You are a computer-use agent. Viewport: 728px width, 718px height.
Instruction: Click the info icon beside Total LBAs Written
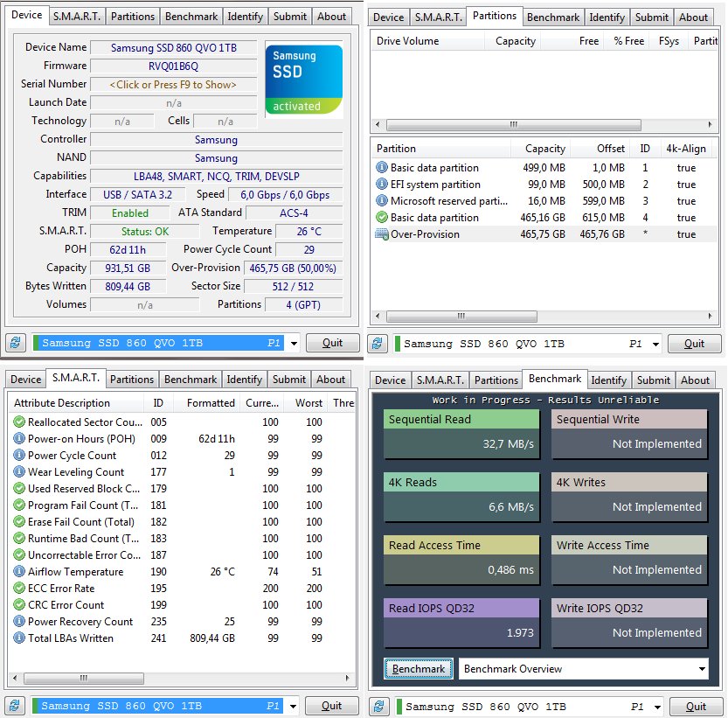19,638
